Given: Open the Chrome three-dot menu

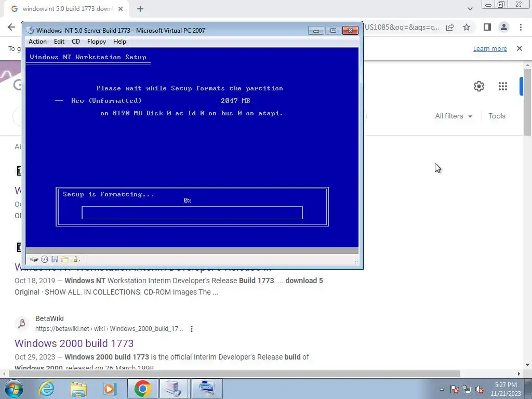Looking at the screenshot, I should [521, 27].
